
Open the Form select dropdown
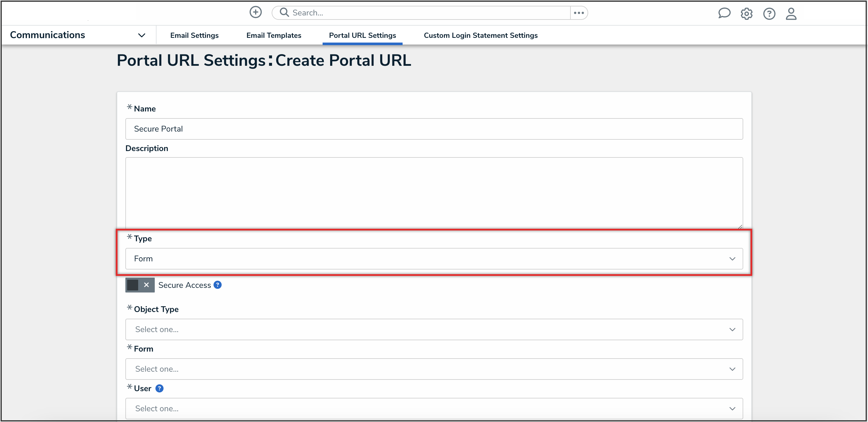[434, 369]
